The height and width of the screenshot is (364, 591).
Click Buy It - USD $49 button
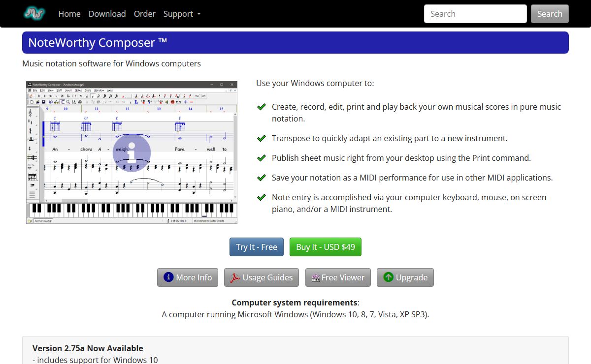tap(326, 247)
